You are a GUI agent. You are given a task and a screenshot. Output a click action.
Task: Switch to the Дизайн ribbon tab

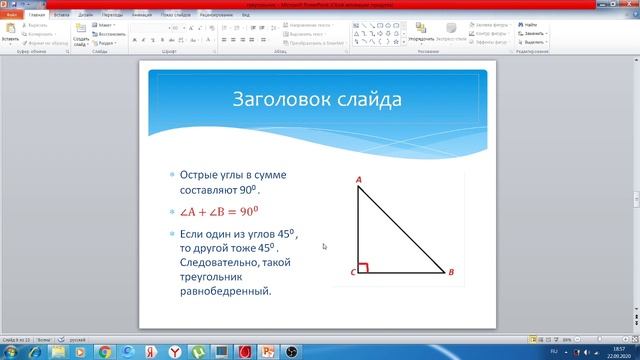point(86,15)
